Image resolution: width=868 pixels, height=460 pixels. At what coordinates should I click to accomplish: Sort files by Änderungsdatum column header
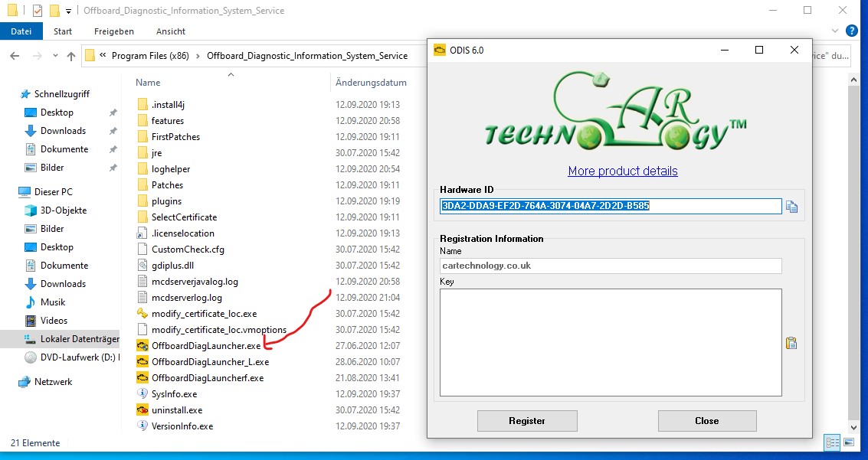coord(371,83)
